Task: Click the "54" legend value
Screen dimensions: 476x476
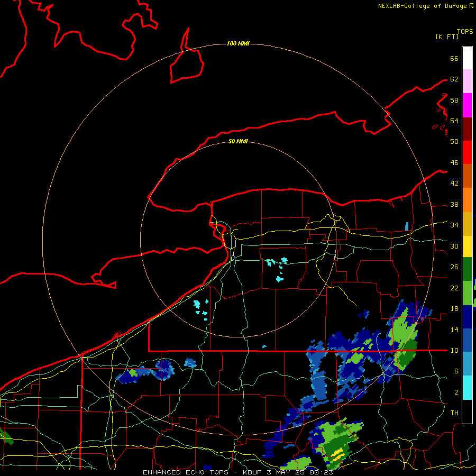Action: click(454, 121)
